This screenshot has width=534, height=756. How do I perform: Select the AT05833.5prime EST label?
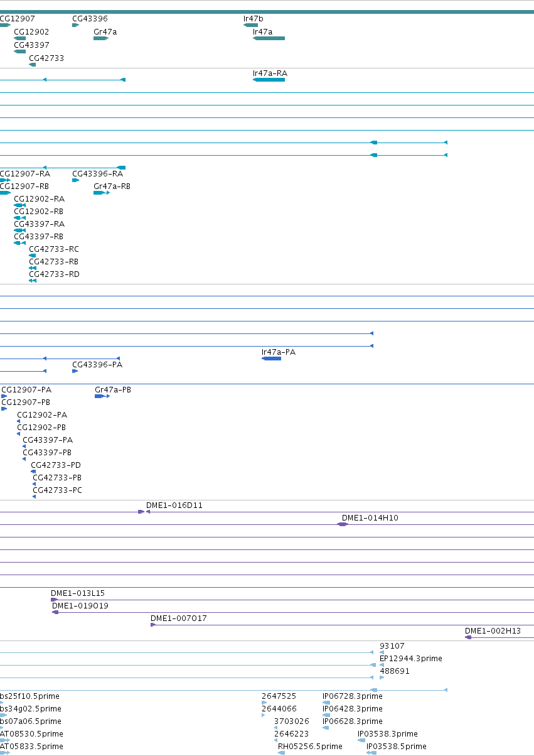31,746
